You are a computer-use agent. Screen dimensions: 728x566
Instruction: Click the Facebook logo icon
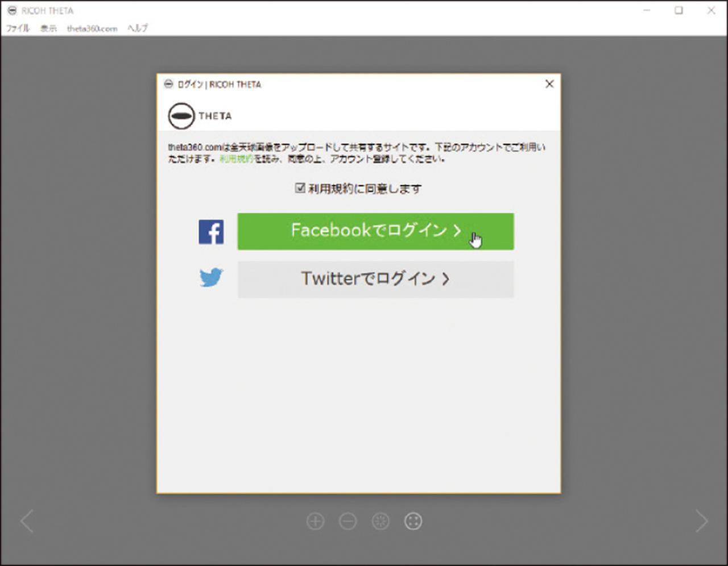pyautogui.click(x=211, y=232)
